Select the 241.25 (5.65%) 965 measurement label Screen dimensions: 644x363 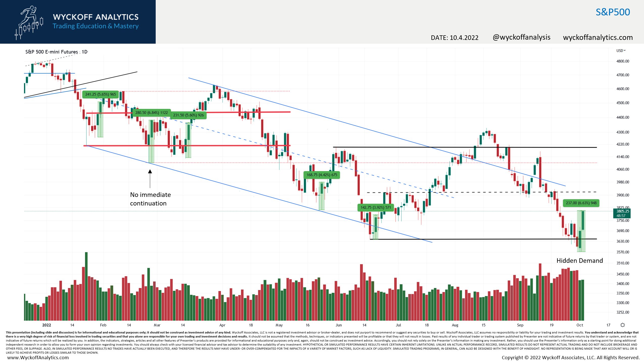[x=100, y=94]
